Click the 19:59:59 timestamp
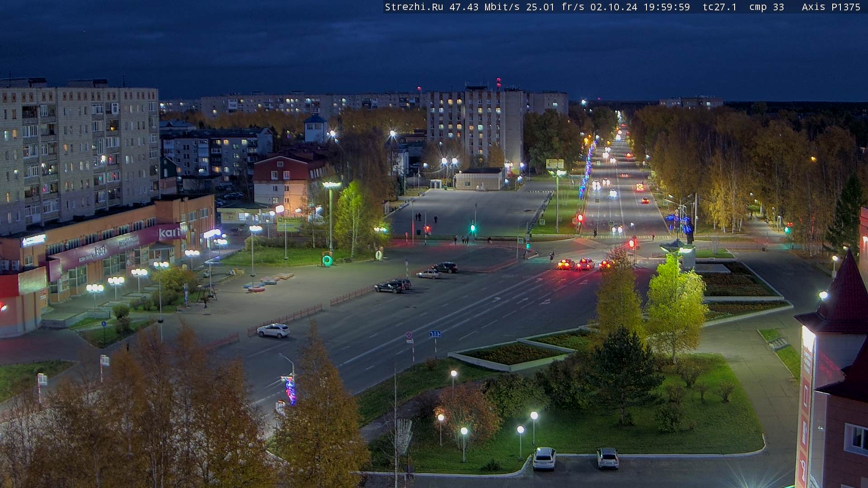The width and height of the screenshot is (868, 488). click(666, 7)
